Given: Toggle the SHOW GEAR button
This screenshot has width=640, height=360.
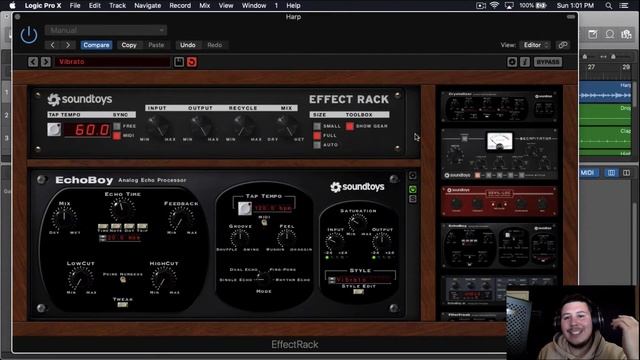Looking at the screenshot, I should point(350,126).
